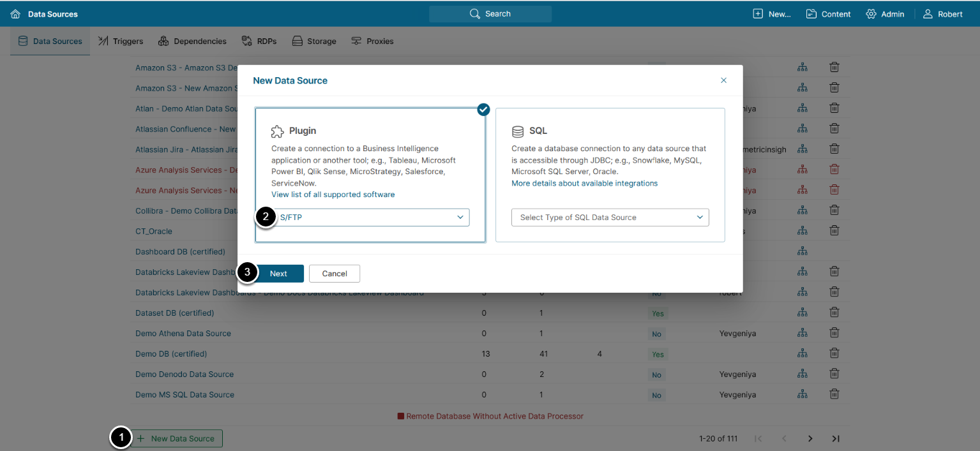Click the Search field in the header
Image resolution: width=980 pixels, height=451 pixels.
pos(490,14)
